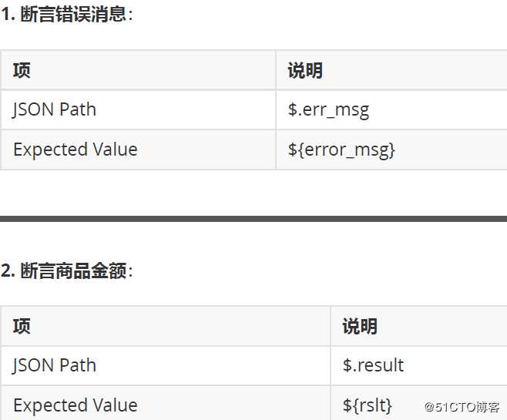Click the number 1. before the first heading
Viewport: 507px width, 420px height.
pos(8,14)
